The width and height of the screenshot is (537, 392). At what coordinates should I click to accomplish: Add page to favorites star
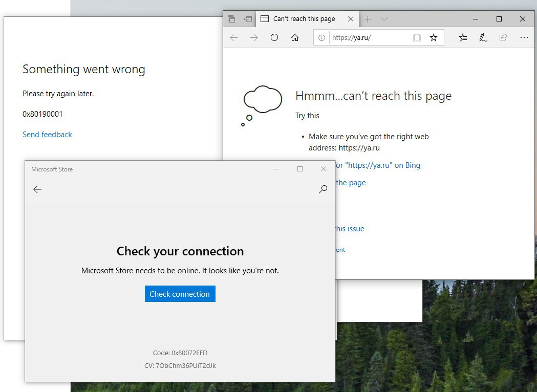click(x=434, y=37)
